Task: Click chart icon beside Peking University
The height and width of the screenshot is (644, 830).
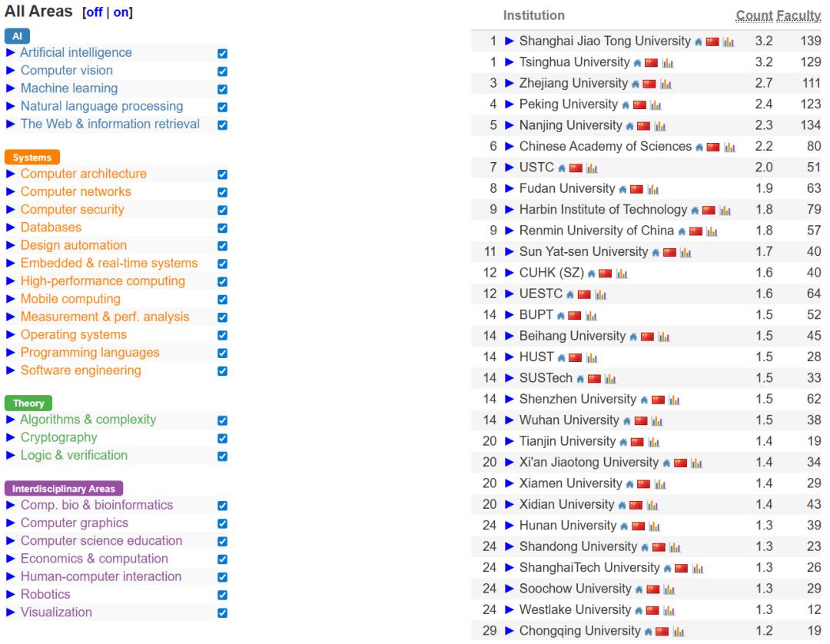Action: coord(656,105)
